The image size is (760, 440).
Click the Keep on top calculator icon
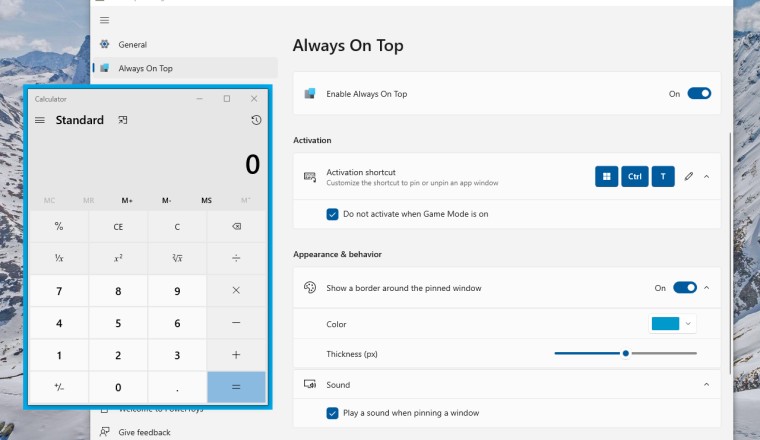[x=123, y=120]
